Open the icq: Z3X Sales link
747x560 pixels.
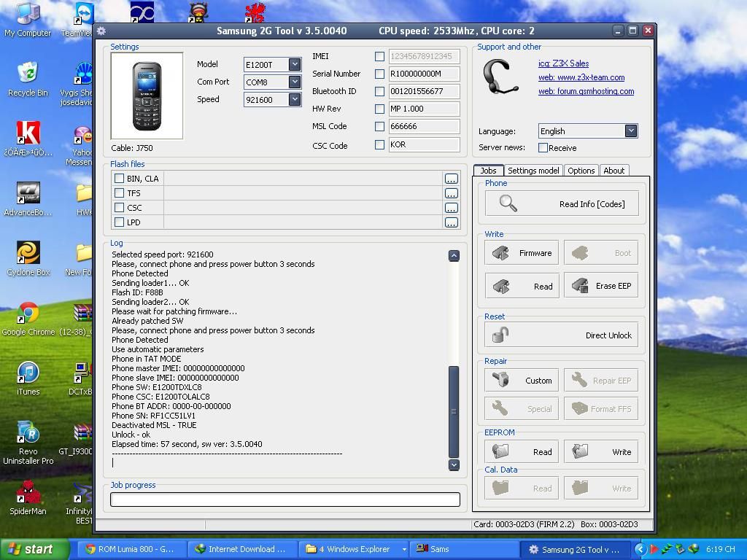click(x=563, y=63)
